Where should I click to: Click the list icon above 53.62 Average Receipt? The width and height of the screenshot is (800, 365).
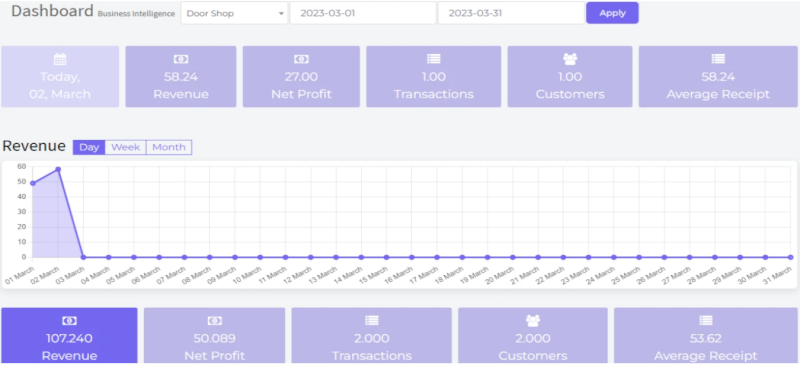point(706,320)
